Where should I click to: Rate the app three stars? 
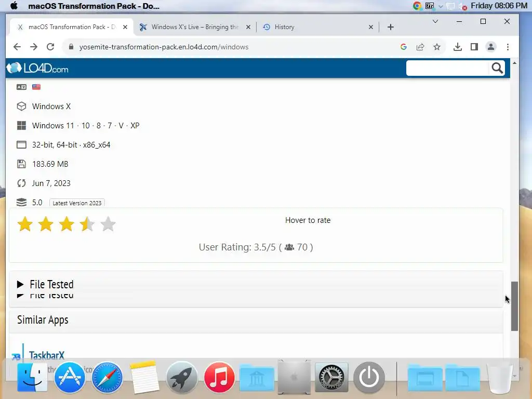tap(66, 224)
